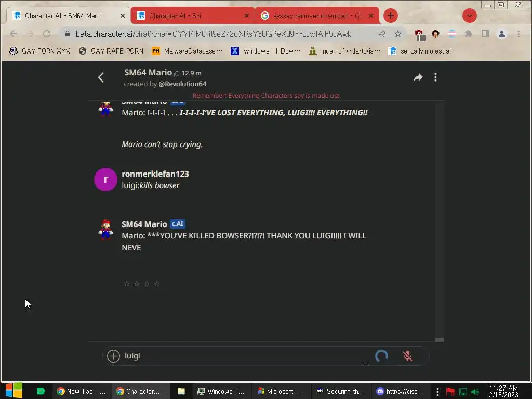Click the share-page icon in the address bar
The width and height of the screenshot is (532, 399).
381,34
